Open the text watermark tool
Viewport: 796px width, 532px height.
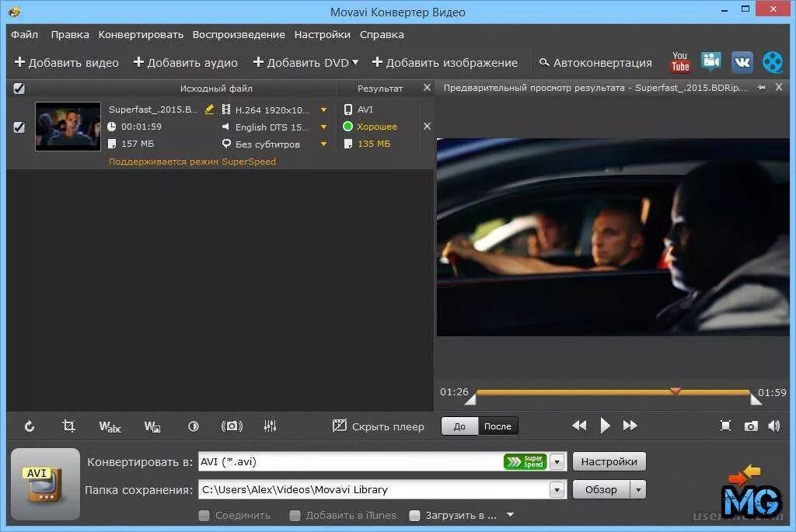point(110,426)
